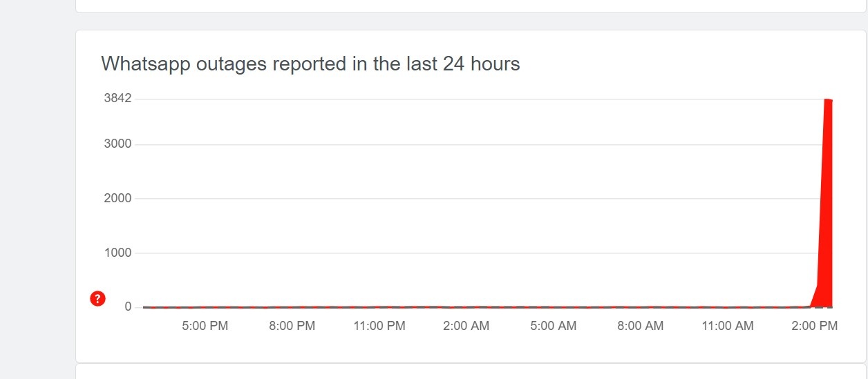Click the dashed baseline above 2:00 AM
The width and height of the screenshot is (868, 379).
click(466, 307)
